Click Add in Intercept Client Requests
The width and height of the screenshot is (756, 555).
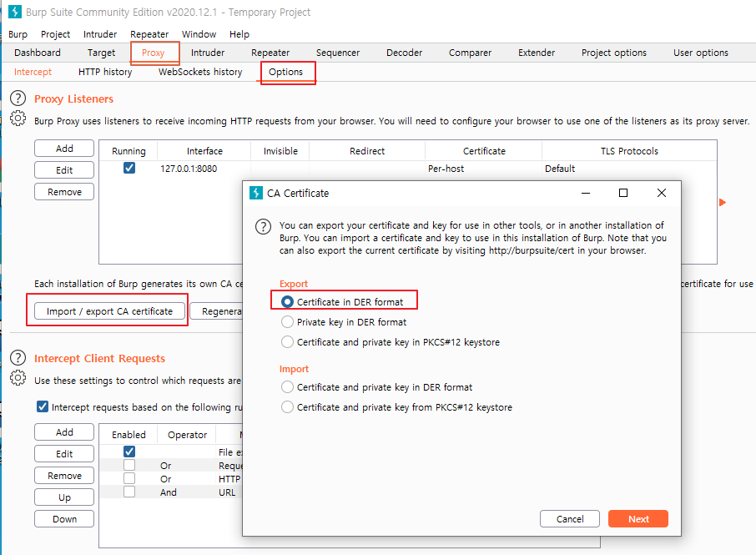coord(64,432)
